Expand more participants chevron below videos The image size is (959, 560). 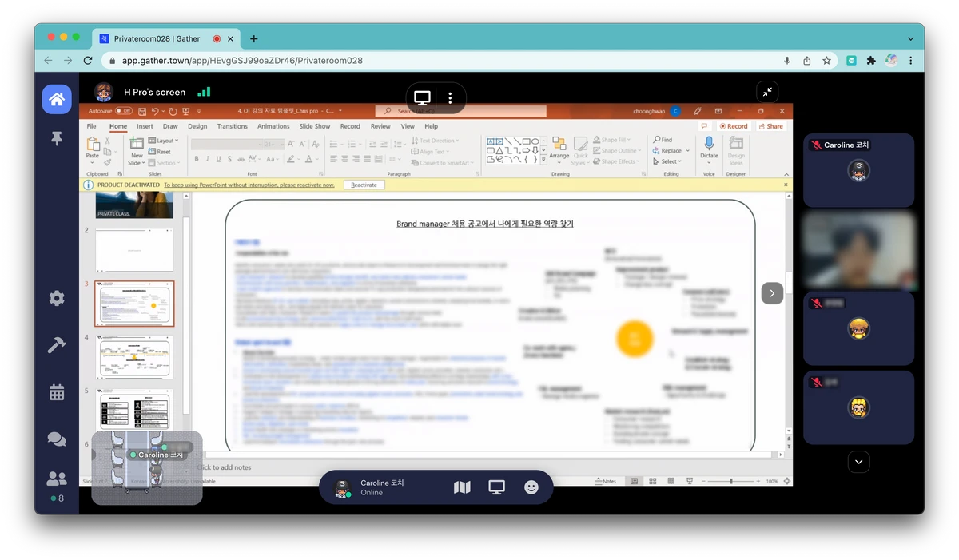[859, 462]
